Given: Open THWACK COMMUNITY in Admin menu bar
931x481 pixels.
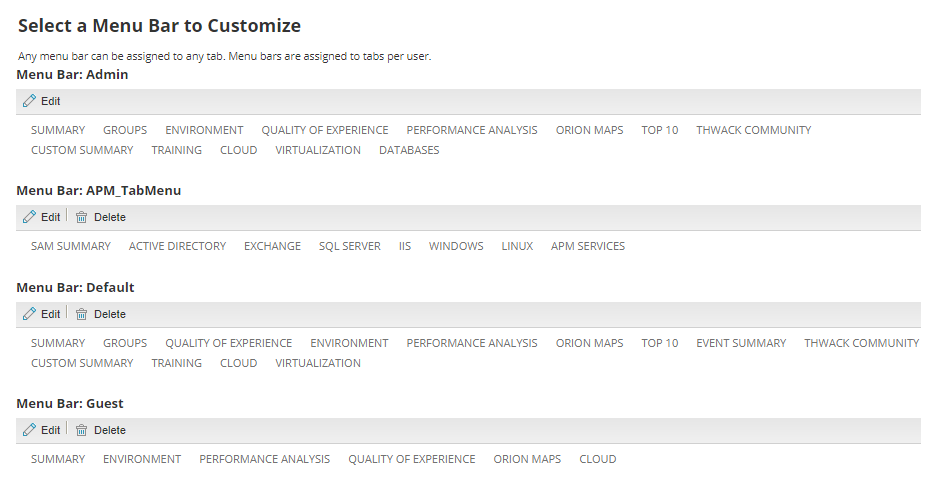Looking at the screenshot, I should coord(753,130).
